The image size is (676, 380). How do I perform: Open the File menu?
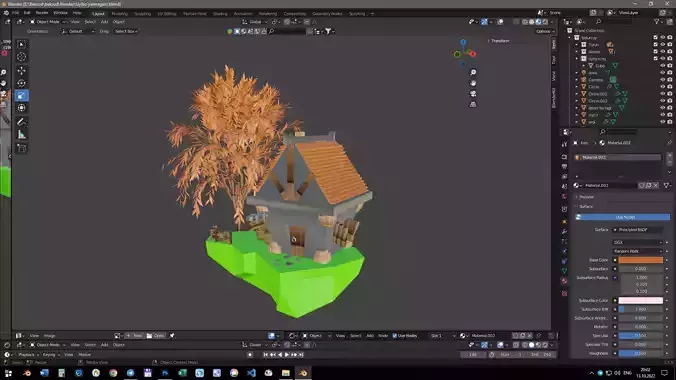click(x=16, y=13)
